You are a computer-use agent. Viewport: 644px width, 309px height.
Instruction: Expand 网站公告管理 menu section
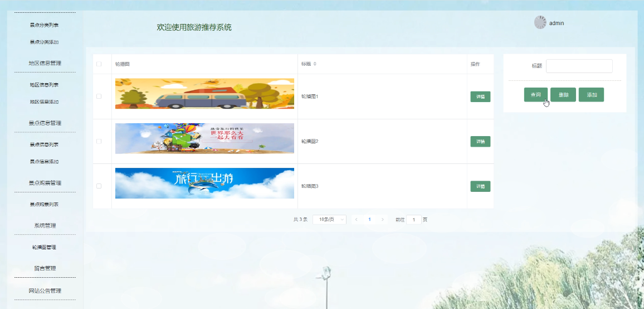pyautogui.click(x=45, y=291)
